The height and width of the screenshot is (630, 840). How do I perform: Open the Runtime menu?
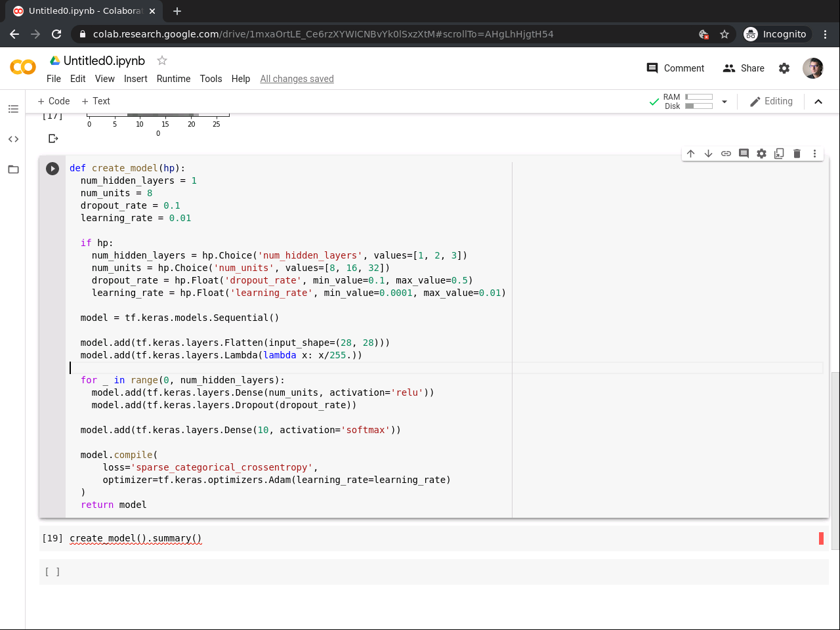[173, 79]
